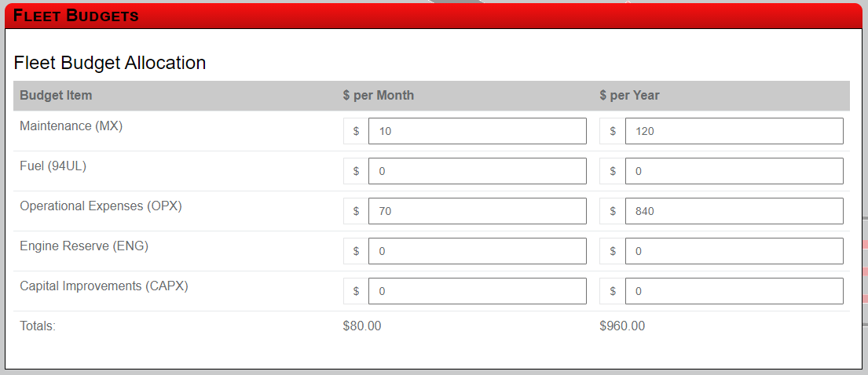Click the $960.00 yearly total value
Viewport: 868px width, 375px height.
pos(622,326)
